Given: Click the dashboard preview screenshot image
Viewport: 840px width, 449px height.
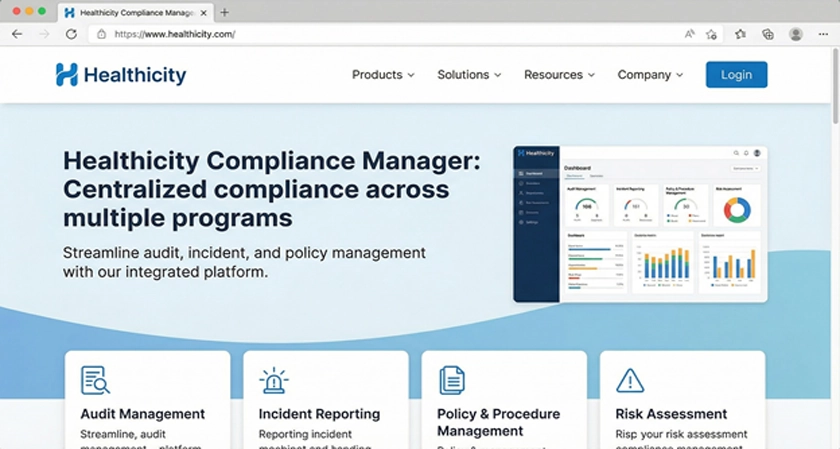Looking at the screenshot, I should tap(640, 223).
